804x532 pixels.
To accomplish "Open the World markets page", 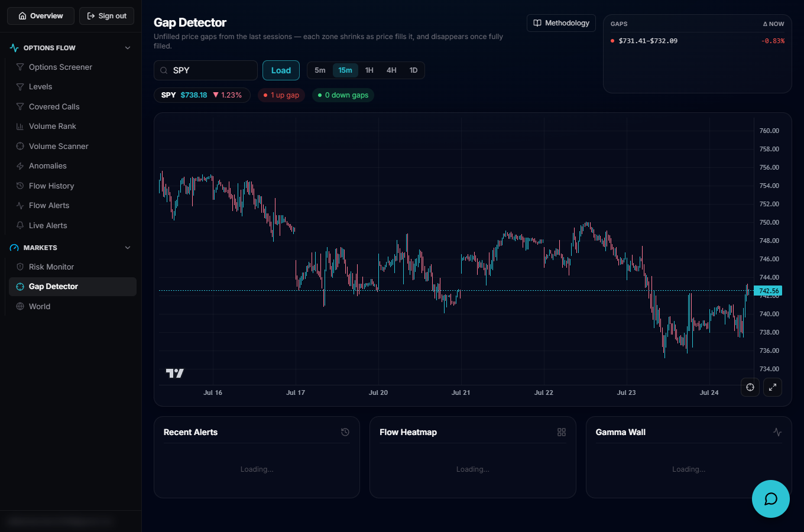I will [x=73, y=307].
